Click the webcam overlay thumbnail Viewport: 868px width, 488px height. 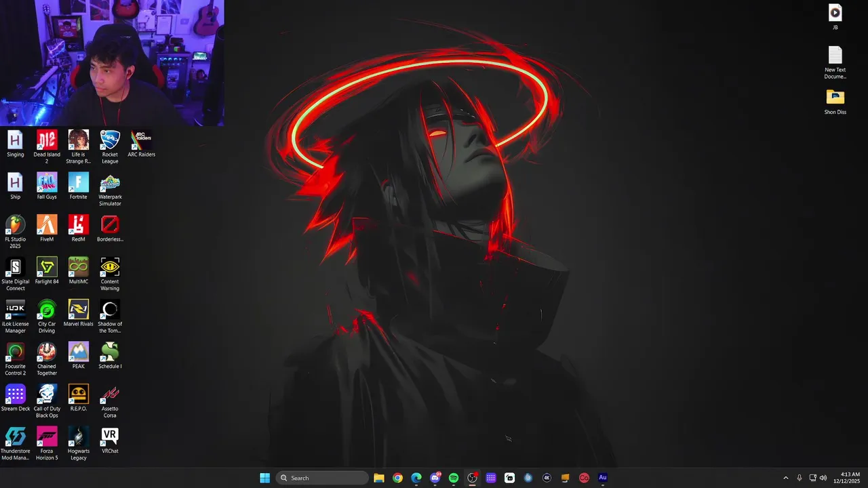click(112, 63)
